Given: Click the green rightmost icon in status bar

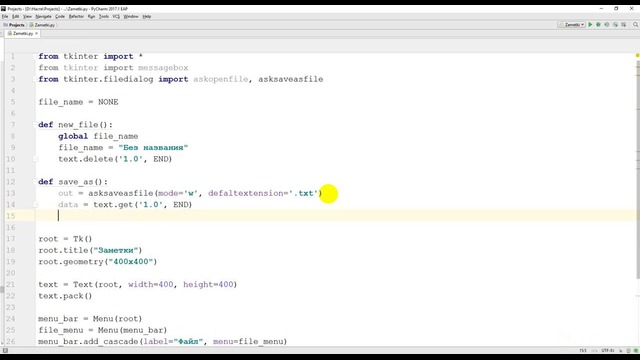Looking at the screenshot, I should pos(636,350).
